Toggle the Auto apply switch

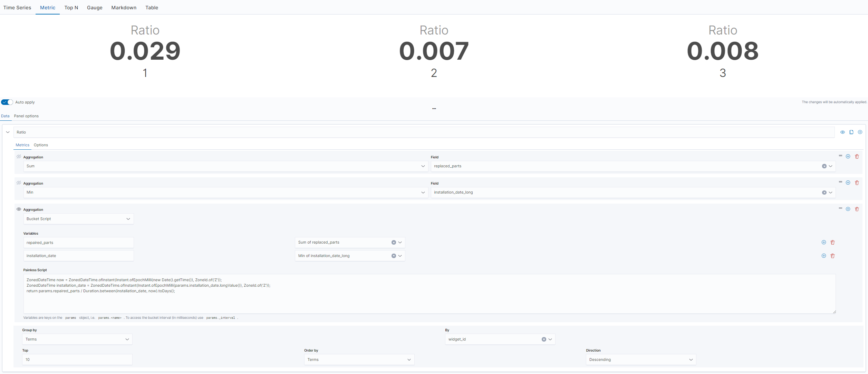(7, 102)
